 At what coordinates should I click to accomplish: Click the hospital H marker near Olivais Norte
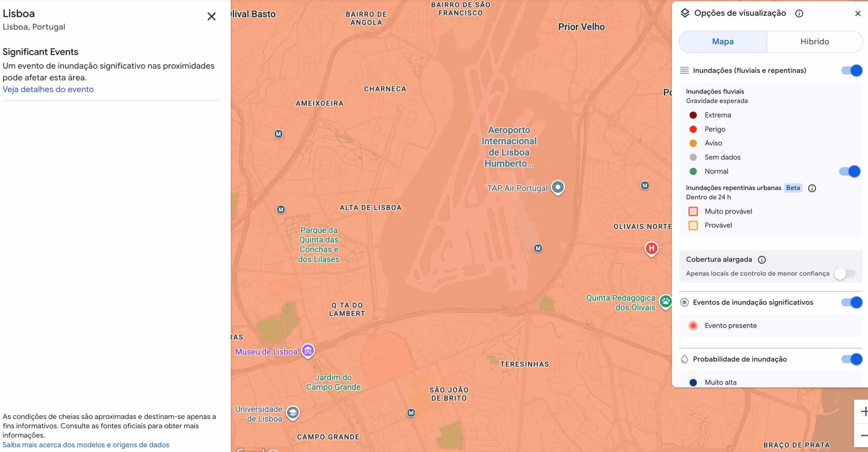coord(651,249)
